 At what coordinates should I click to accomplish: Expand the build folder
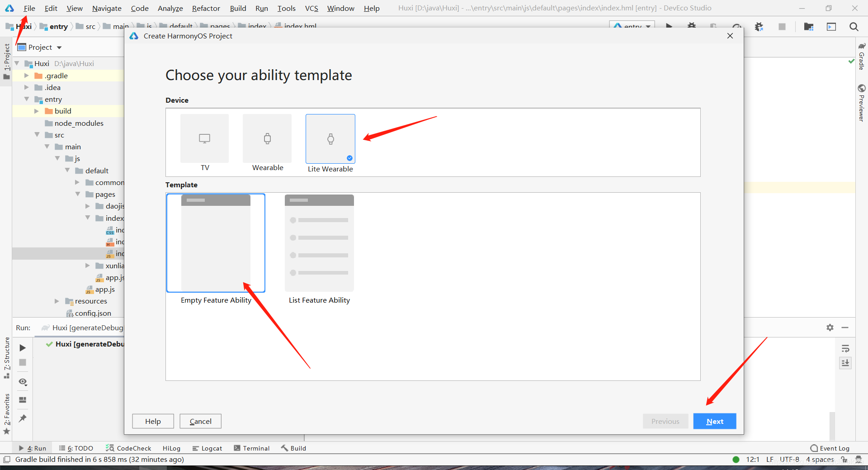coord(37,111)
